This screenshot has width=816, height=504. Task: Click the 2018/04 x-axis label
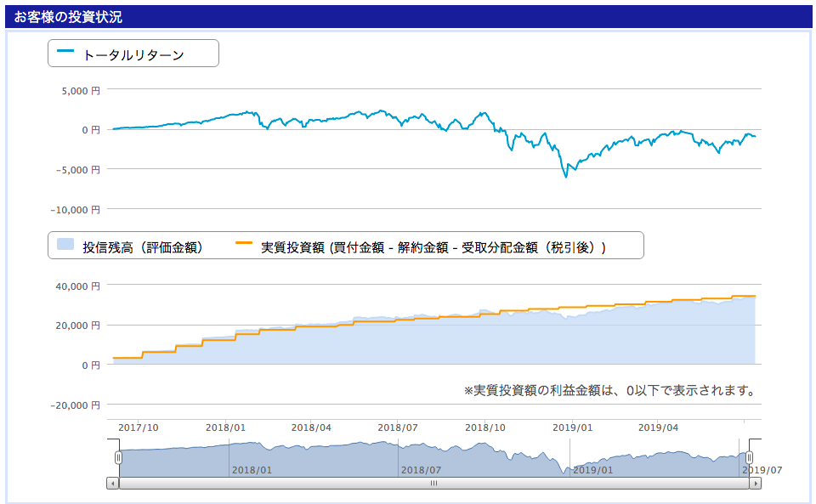[x=311, y=428]
